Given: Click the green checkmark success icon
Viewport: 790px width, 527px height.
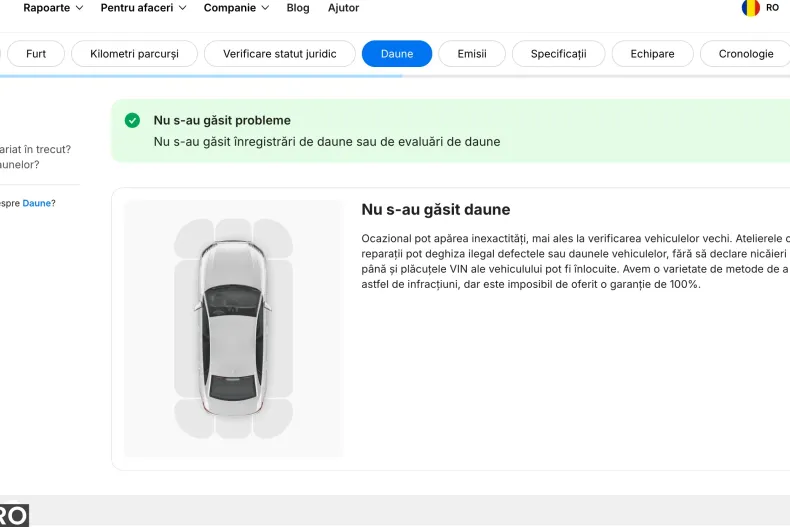Looking at the screenshot, I should pos(133,120).
